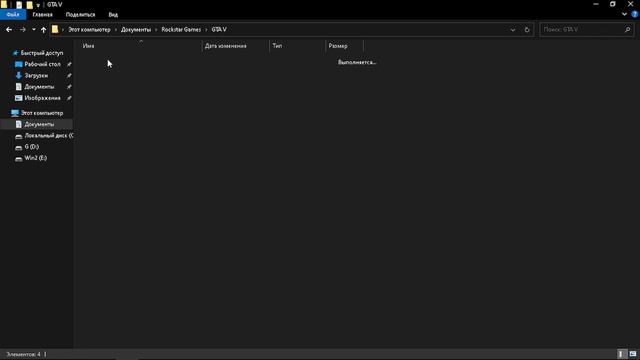Sort by Дата изменения column header
Viewport: 640px width, 360px height.
pyautogui.click(x=226, y=46)
